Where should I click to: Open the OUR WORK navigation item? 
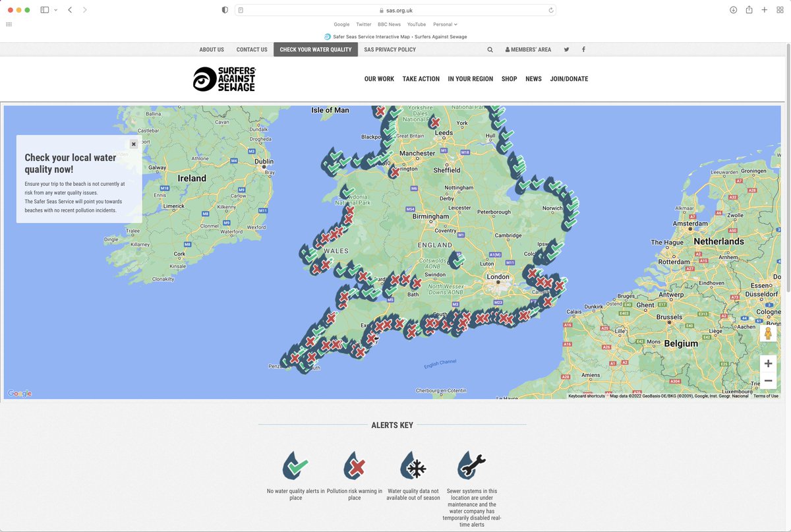pos(379,79)
